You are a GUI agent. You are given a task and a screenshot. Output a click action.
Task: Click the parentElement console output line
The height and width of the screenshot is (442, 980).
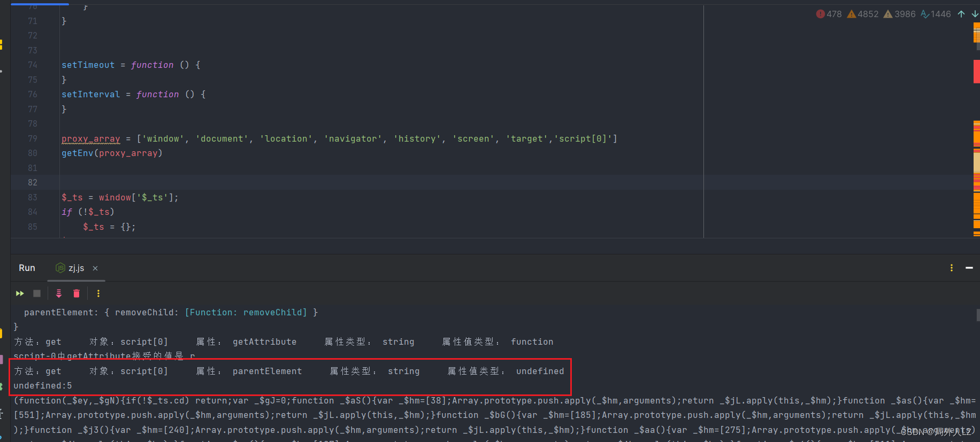click(289, 371)
